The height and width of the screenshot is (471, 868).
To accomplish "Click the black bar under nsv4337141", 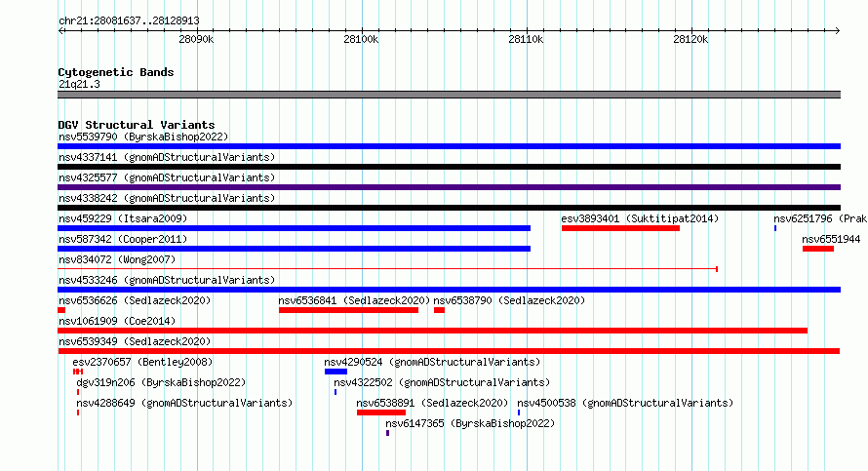I will point(449,167).
